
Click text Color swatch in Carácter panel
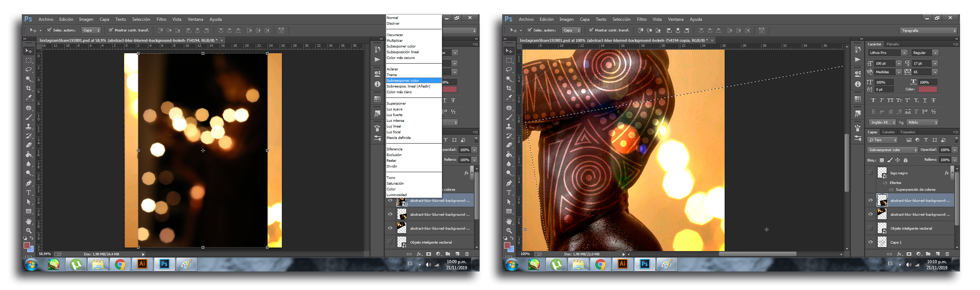pos(927,89)
